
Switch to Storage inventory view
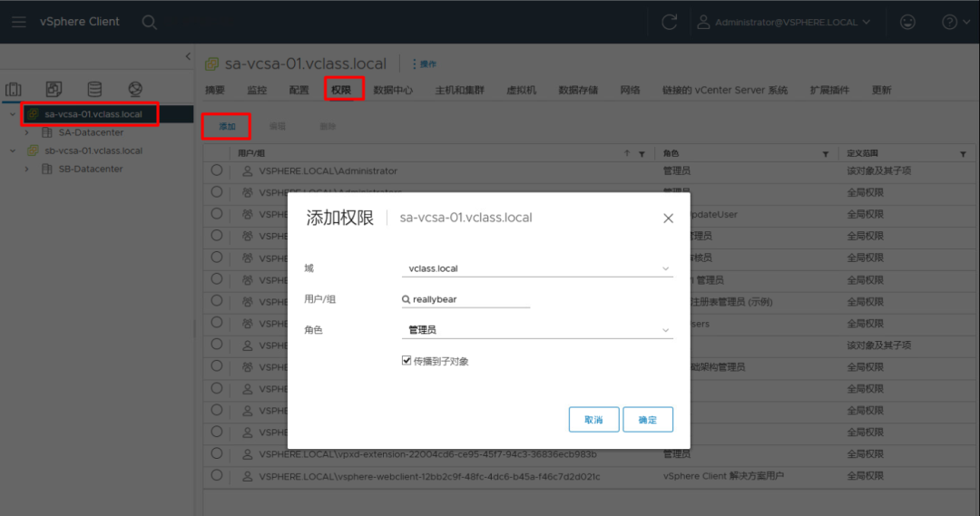pyautogui.click(x=94, y=90)
